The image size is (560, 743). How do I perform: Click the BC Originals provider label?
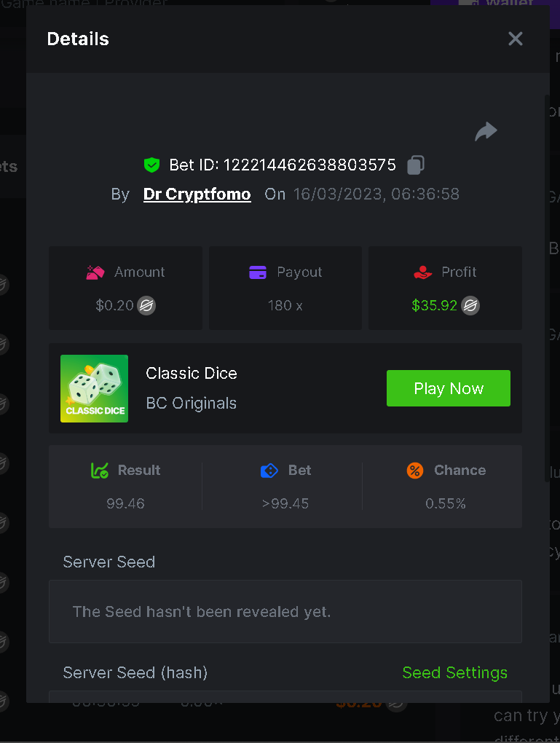[x=192, y=404]
